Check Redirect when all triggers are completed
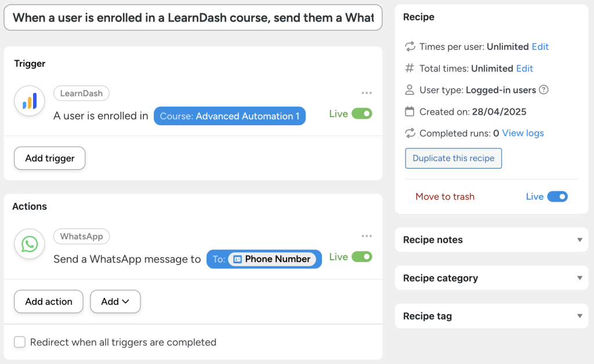Screen dimensions: 594x364 pyautogui.click(x=19, y=342)
